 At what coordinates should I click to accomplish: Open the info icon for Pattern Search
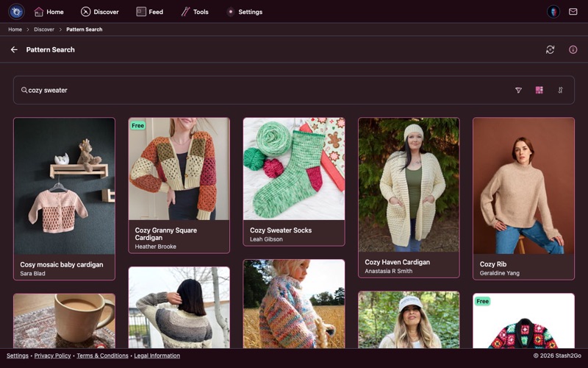[573, 49]
